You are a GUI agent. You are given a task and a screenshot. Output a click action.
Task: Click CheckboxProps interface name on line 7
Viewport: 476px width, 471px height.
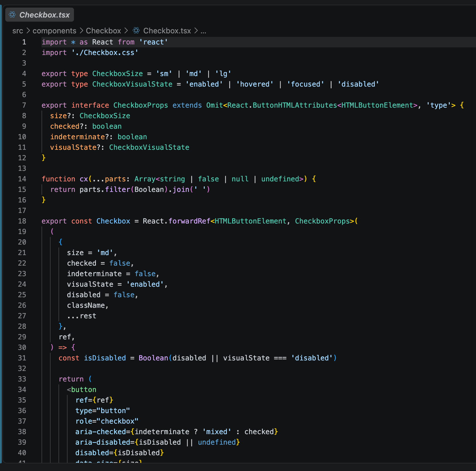(x=141, y=105)
